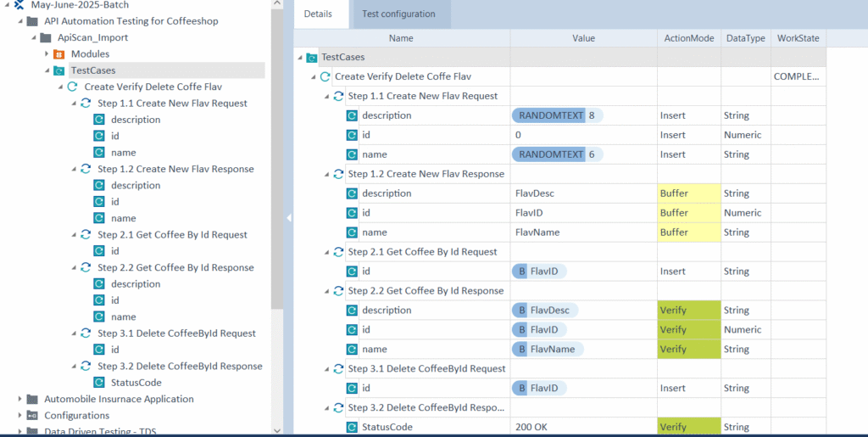This screenshot has height=437, width=868.
Task: Click Create Verify Delete Coffe Flav icon in grid
Action: [325, 77]
